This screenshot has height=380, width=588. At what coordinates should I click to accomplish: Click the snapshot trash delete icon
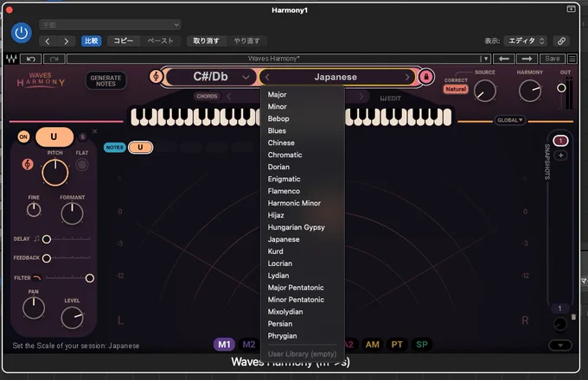click(573, 317)
